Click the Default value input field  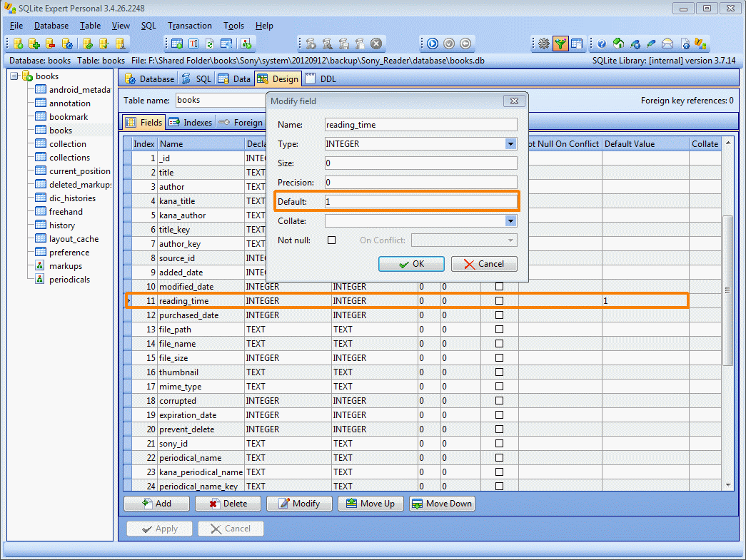click(420, 202)
